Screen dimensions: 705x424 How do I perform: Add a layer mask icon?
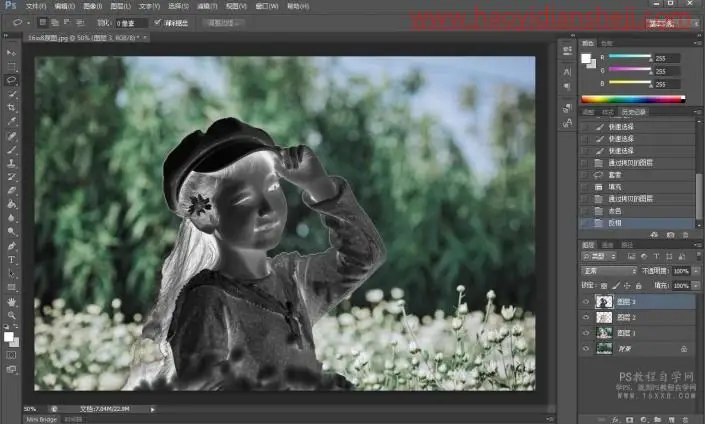[629, 419]
